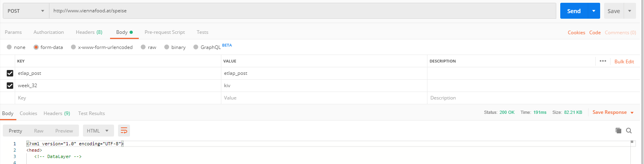This screenshot has height=164, width=644.
Task: Uncheck the week_32 row checkbox
Action: pyautogui.click(x=10, y=86)
